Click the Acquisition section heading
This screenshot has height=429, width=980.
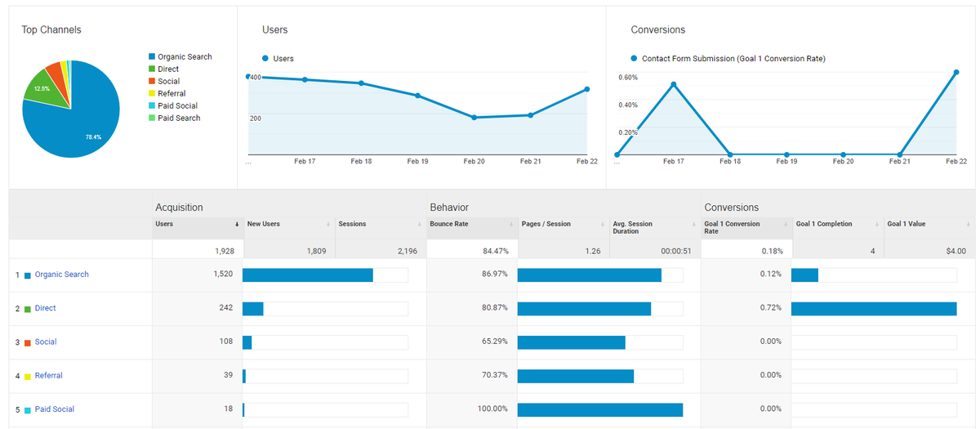(180, 208)
